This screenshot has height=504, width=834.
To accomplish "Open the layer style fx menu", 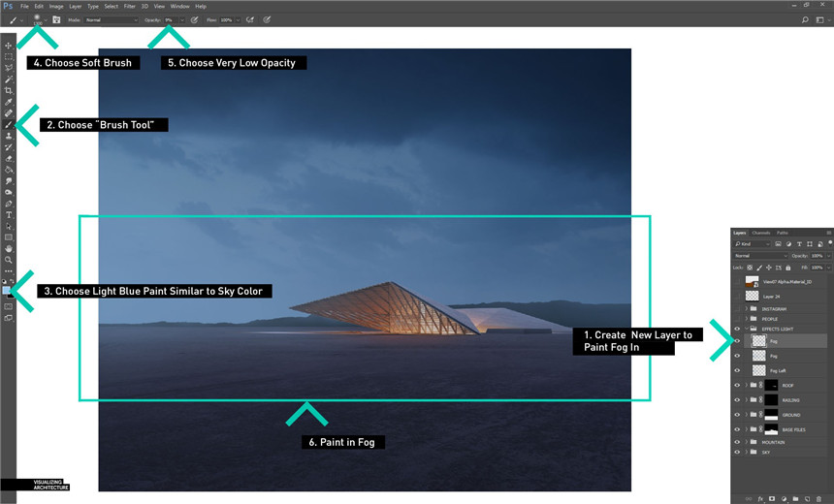I will pos(760,498).
